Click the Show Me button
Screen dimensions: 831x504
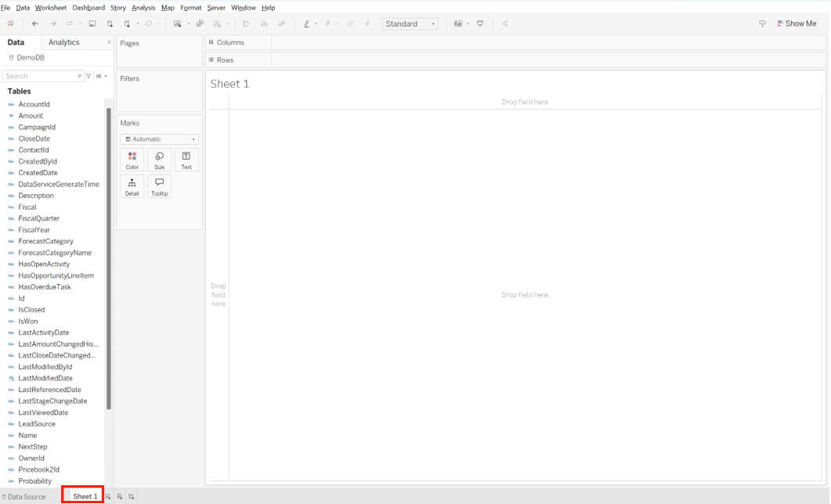click(x=797, y=23)
